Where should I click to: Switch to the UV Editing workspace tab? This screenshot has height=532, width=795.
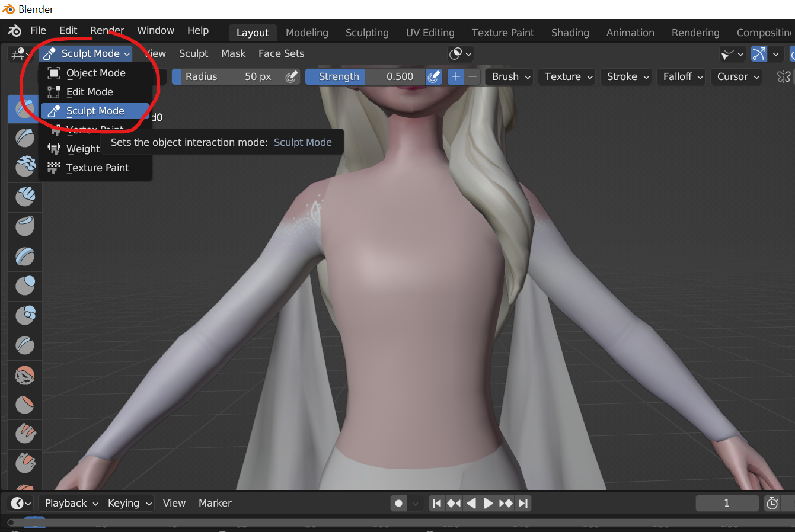coord(430,33)
